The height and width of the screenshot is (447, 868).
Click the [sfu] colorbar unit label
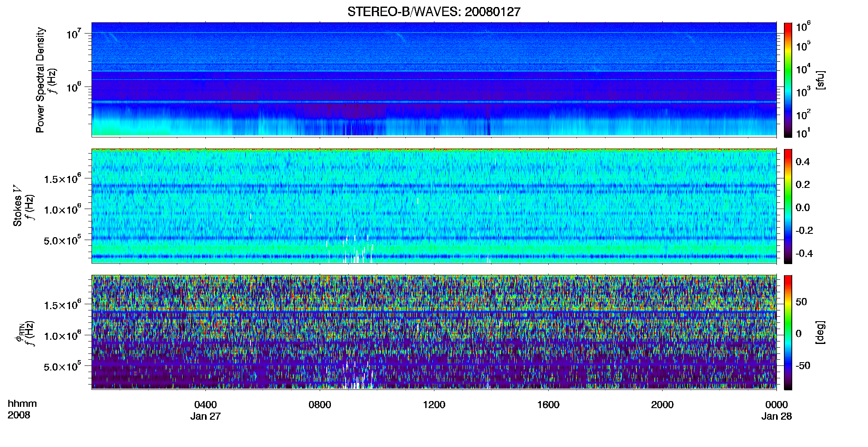820,80
